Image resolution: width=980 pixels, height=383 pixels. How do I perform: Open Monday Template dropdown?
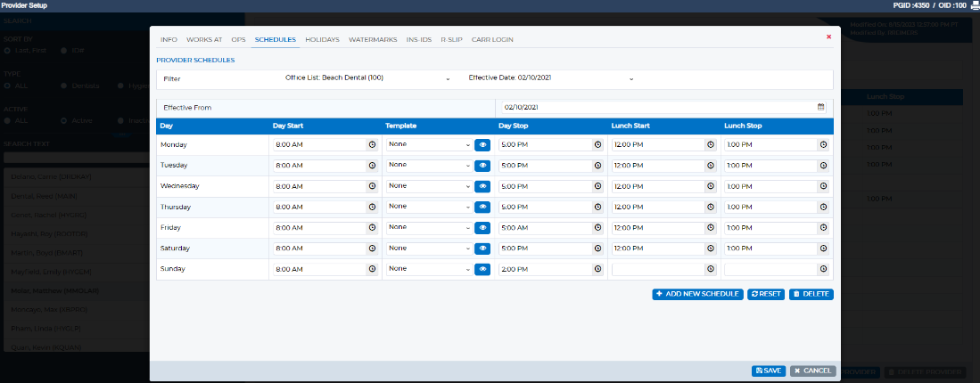[430, 144]
